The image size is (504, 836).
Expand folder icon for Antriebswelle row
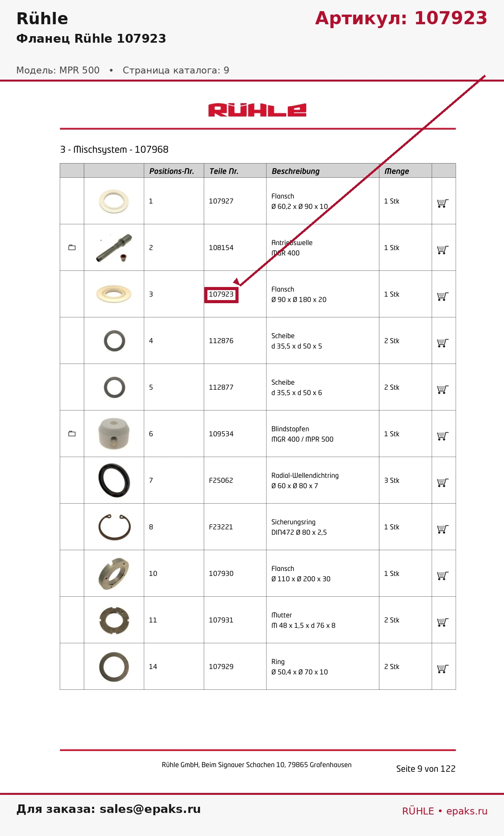click(72, 247)
